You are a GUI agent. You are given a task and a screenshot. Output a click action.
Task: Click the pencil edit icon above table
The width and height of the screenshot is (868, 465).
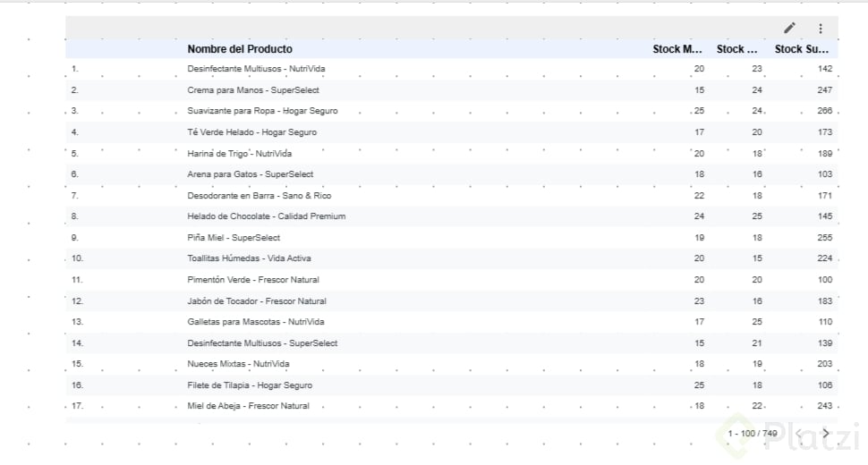tap(789, 29)
